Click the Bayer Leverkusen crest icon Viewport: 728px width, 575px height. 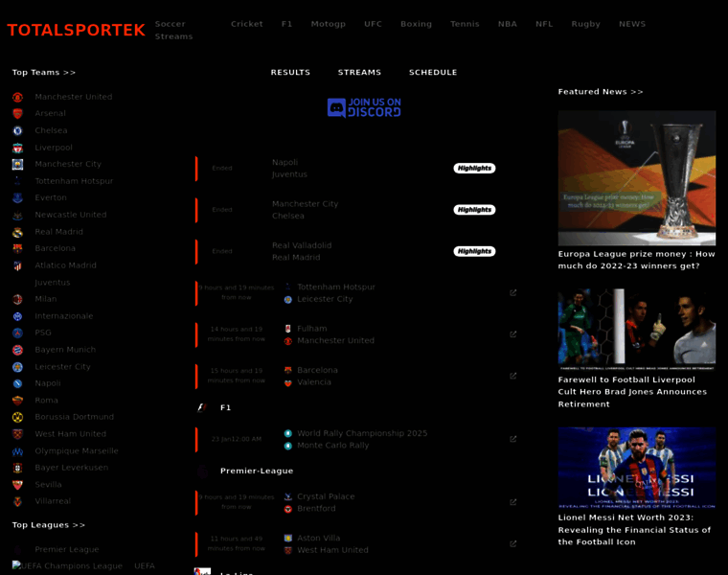[x=17, y=468]
